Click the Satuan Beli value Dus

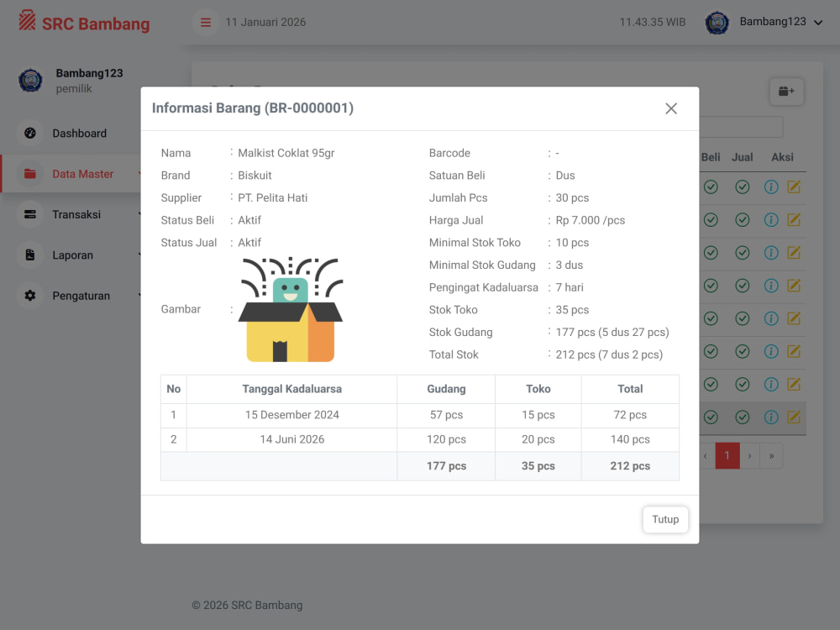tap(565, 176)
